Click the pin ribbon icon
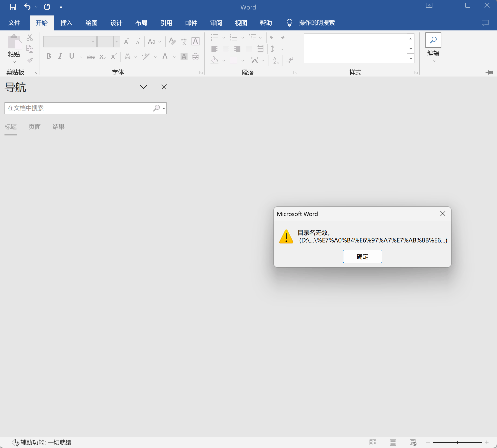The width and height of the screenshot is (497, 448). tap(489, 72)
